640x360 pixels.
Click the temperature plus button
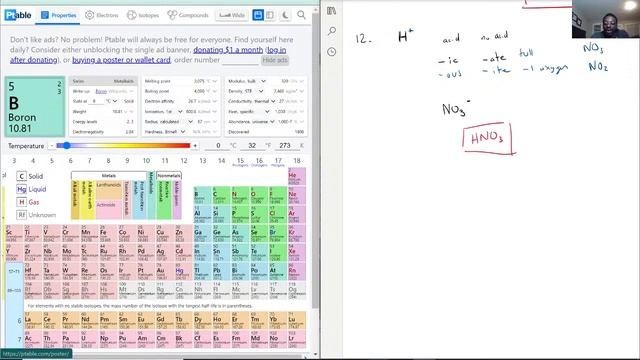195,146
